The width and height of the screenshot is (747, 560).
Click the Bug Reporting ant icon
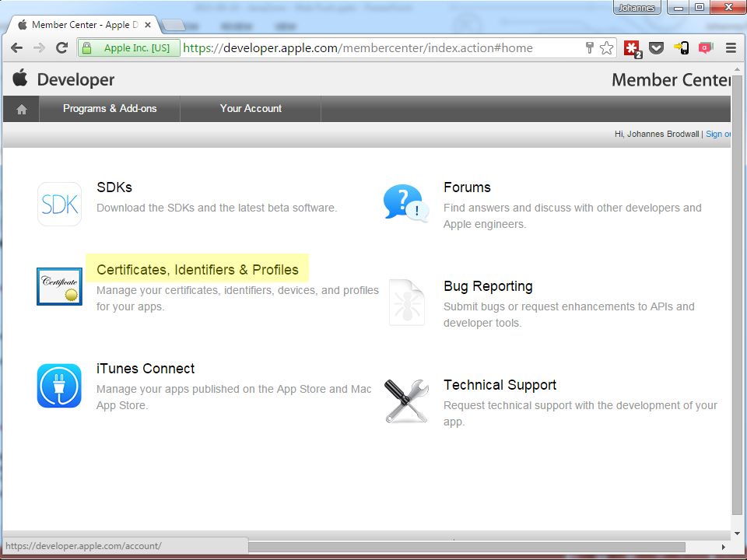pos(406,303)
